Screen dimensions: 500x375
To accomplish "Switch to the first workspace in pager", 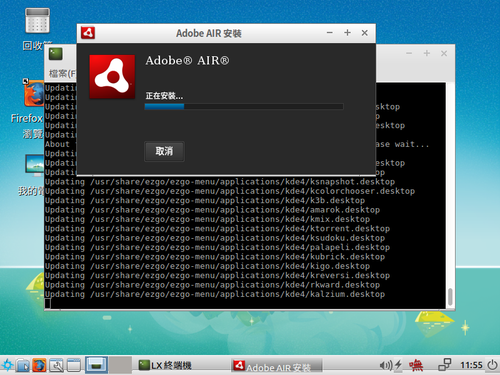I will tap(96, 365).
